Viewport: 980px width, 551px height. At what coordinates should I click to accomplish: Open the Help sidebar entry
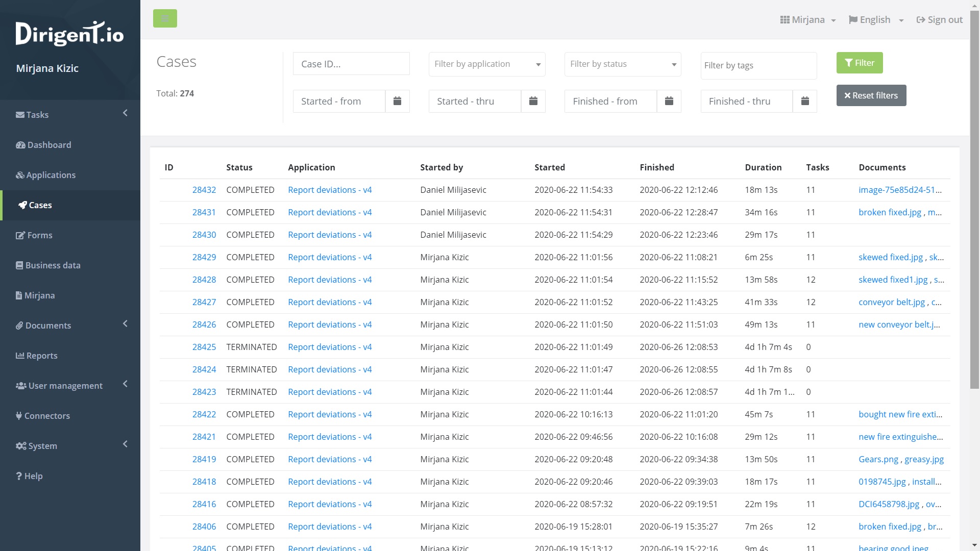coord(33,476)
